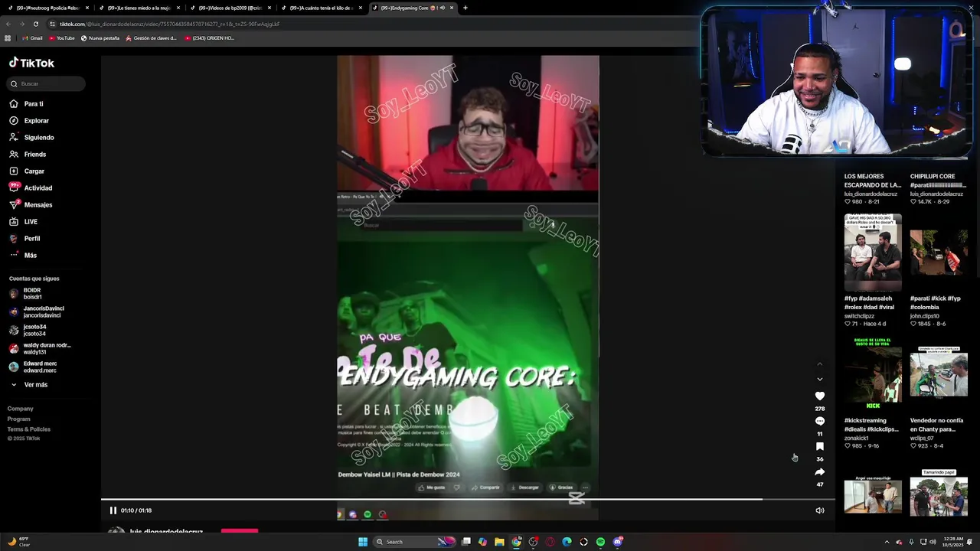
Task: Share video with arrow icon
Action: (820, 471)
